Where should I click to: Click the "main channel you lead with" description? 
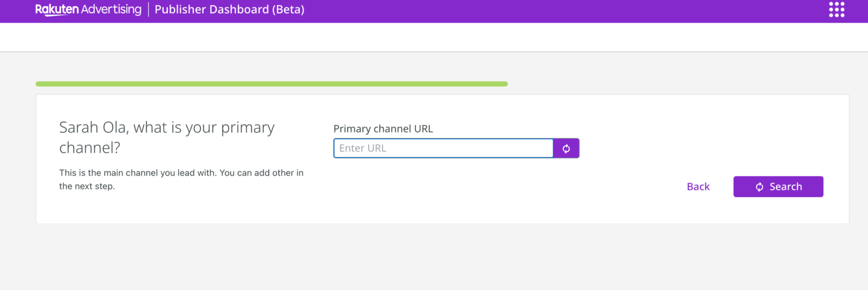tap(181, 173)
